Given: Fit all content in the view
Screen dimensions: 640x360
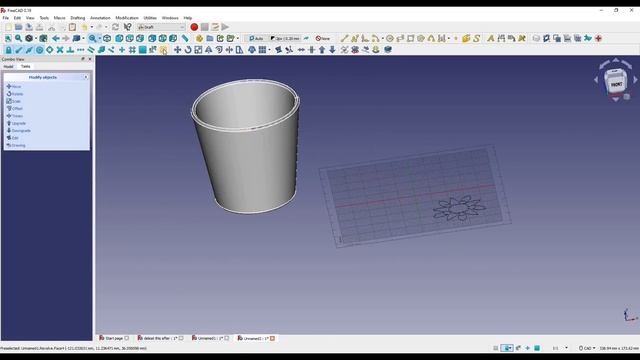Looking at the screenshot, I should click(8, 38).
